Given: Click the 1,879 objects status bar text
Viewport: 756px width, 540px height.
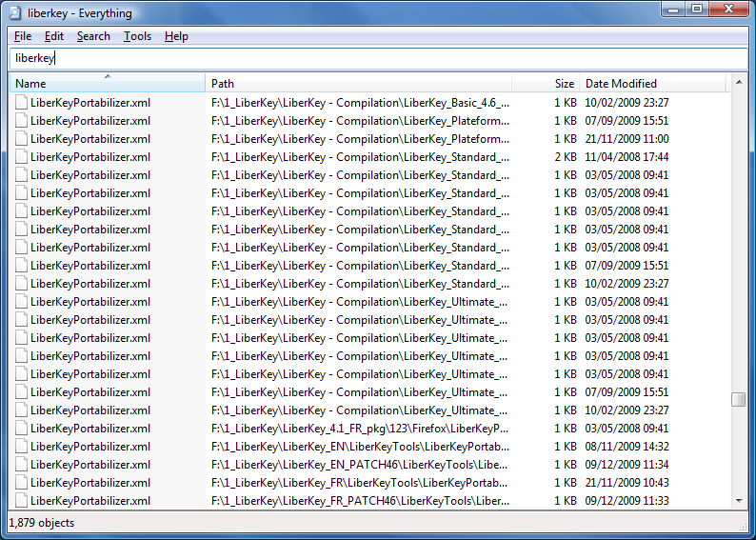Looking at the screenshot, I should (42, 523).
